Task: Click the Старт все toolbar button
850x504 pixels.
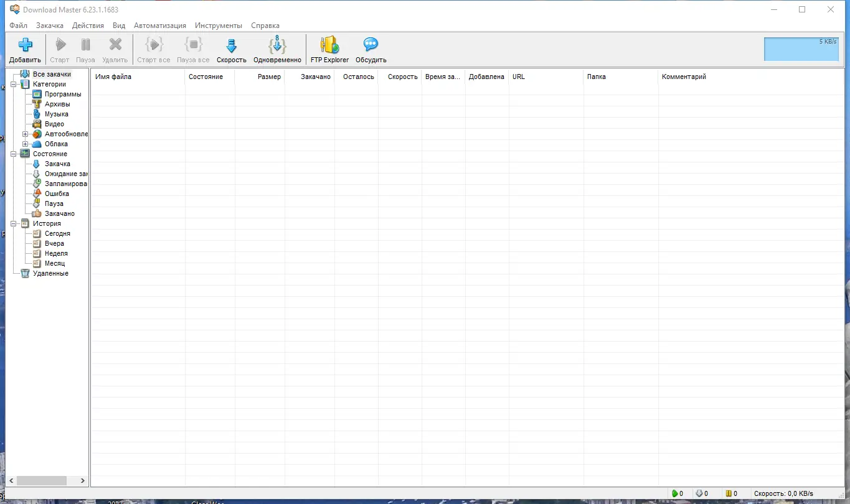Action: coord(154,50)
